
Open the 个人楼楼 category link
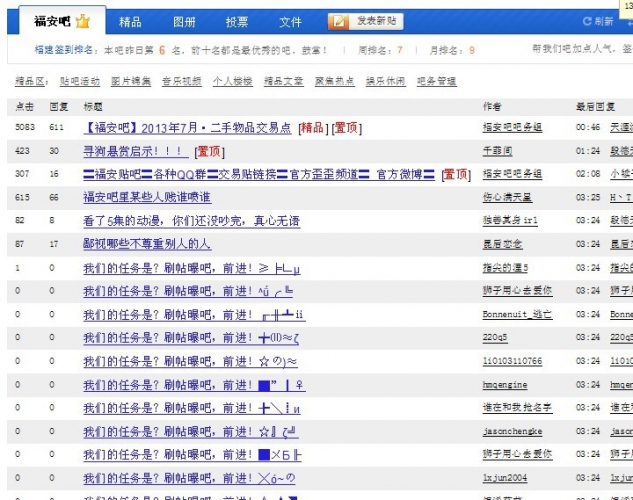[x=233, y=81]
